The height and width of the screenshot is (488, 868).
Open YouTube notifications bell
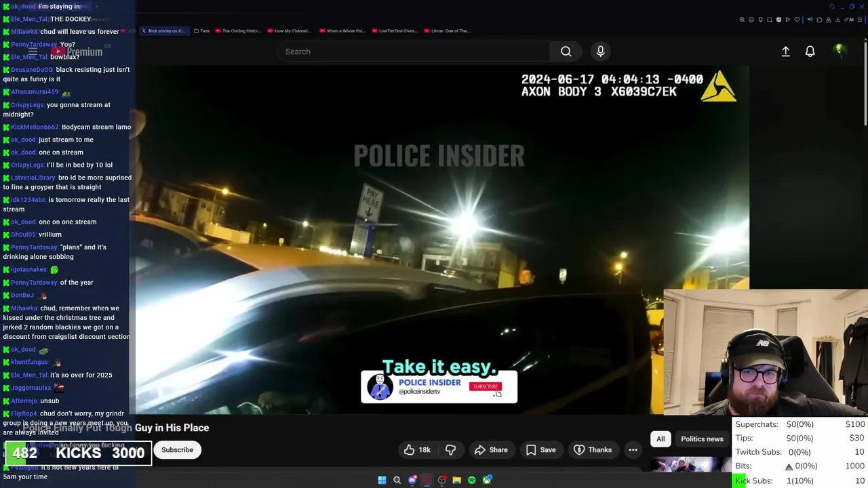click(x=810, y=52)
